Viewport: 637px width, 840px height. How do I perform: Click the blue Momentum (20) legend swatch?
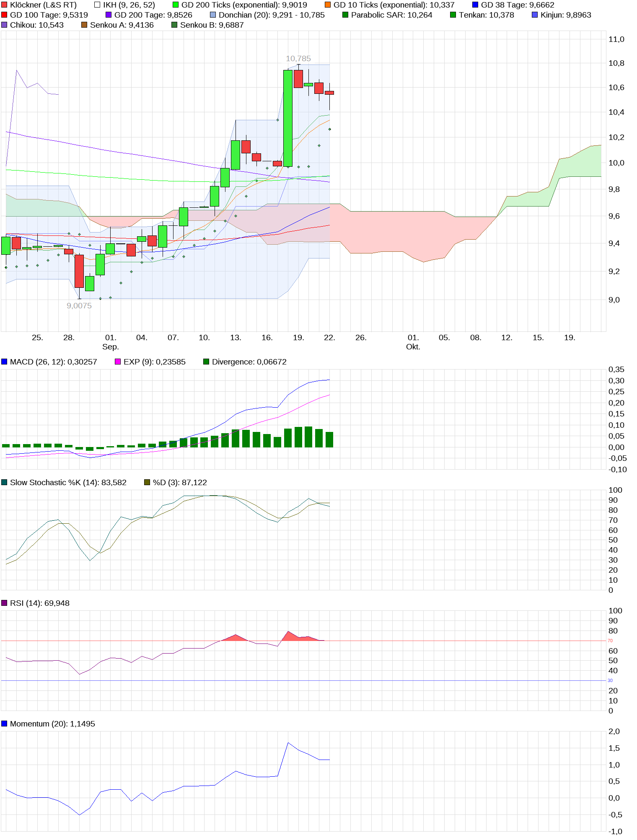[x=4, y=724]
